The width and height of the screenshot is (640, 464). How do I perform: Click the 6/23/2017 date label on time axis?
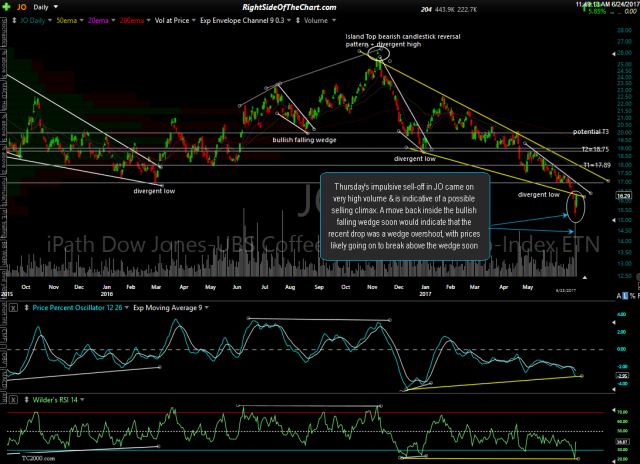565,291
